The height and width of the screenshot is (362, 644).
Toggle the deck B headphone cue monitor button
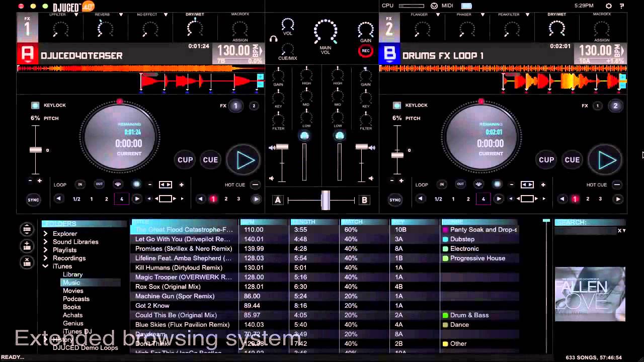click(x=340, y=136)
